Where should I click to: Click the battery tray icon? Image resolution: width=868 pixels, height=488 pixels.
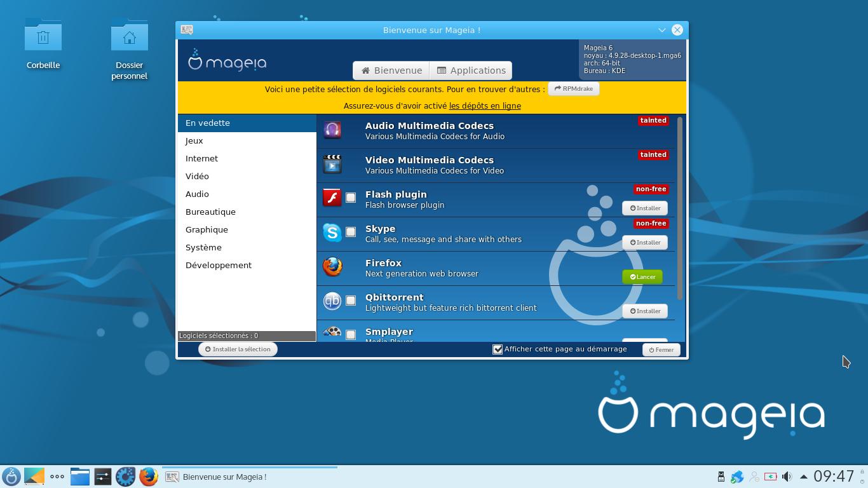click(x=771, y=477)
